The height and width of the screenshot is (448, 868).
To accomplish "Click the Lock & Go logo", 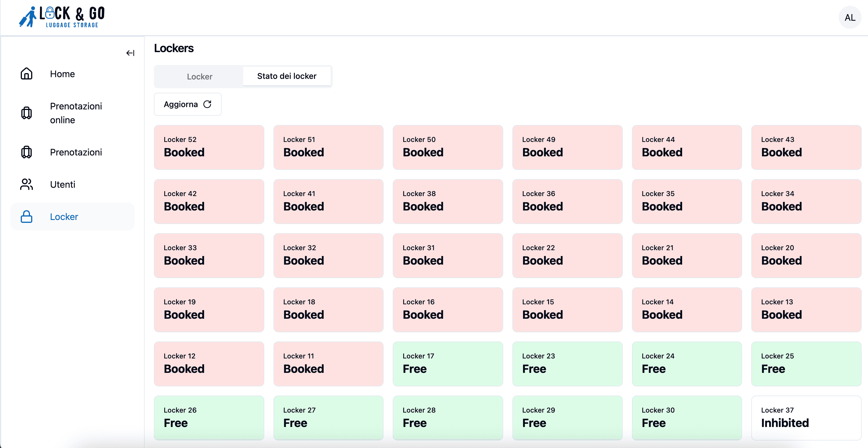I will [62, 17].
